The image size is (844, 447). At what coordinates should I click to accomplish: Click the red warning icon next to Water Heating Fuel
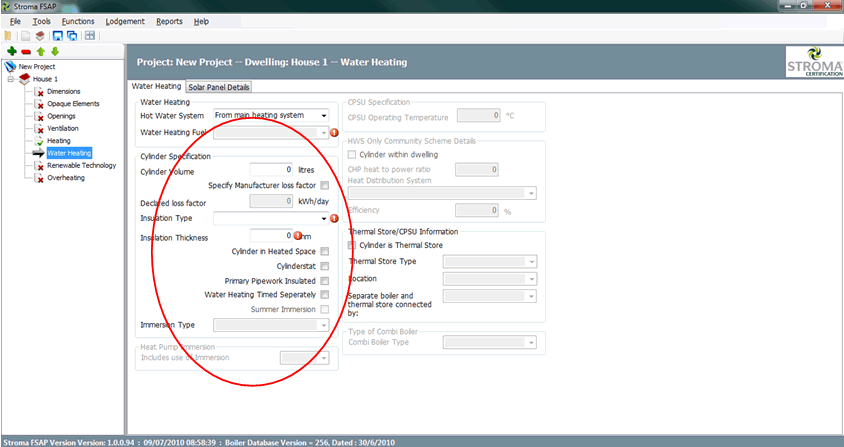[x=334, y=132]
